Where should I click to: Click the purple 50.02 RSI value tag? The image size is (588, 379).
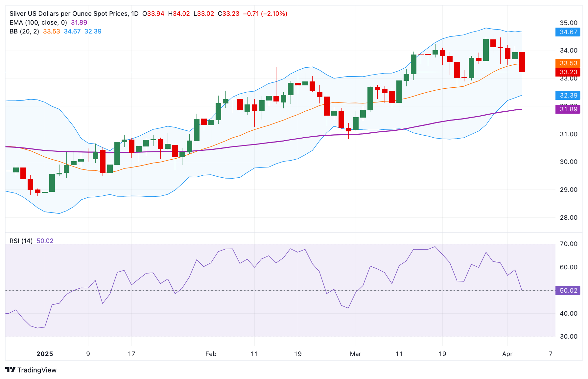pos(568,290)
